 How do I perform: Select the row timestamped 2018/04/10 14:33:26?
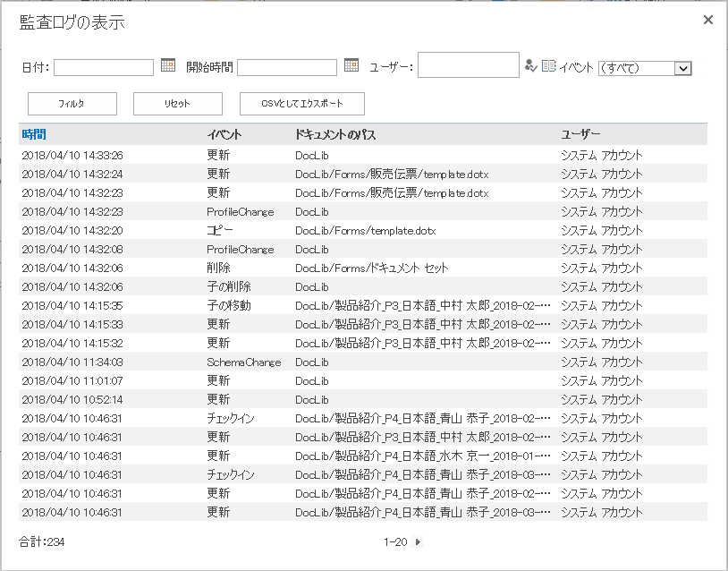(363, 155)
